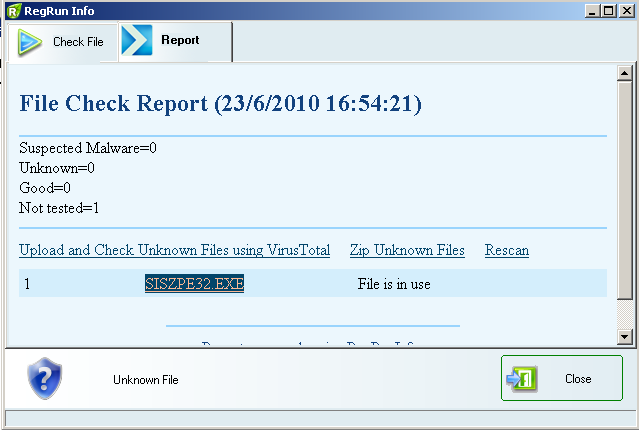Click the scrollbar up arrow
The image size is (639, 430).
[625, 73]
